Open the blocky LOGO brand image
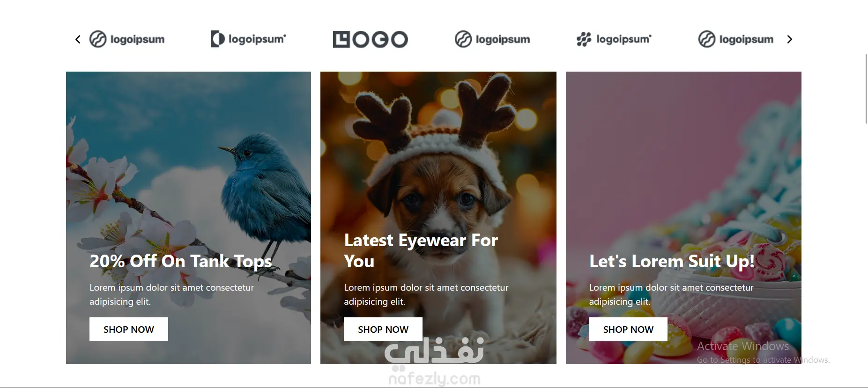Screen dimensions: 868x388 (x=371, y=39)
